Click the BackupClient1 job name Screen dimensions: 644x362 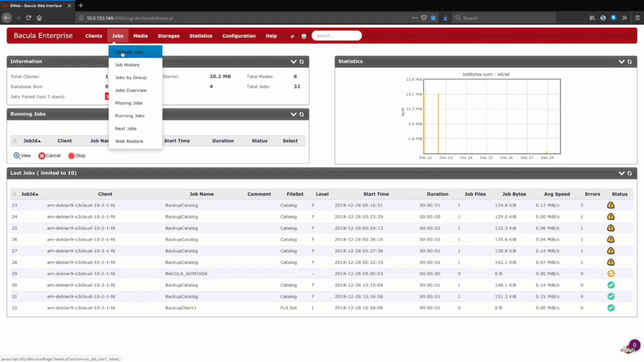point(181,308)
